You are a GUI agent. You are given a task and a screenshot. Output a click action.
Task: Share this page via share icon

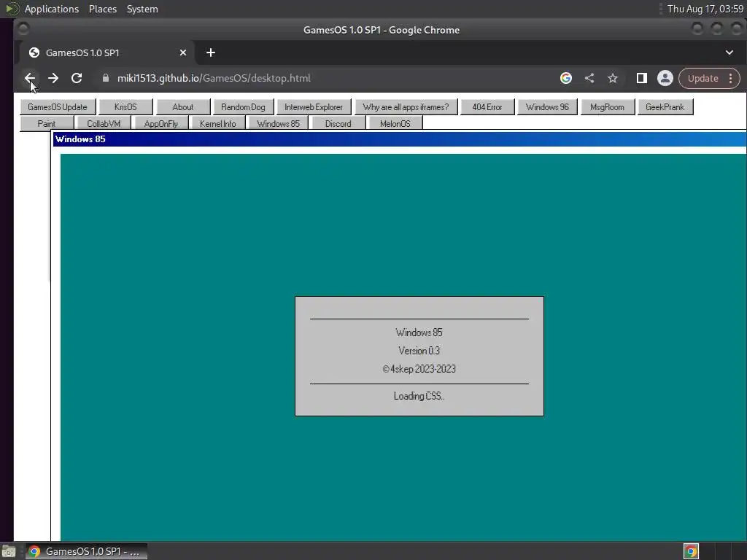coord(589,78)
